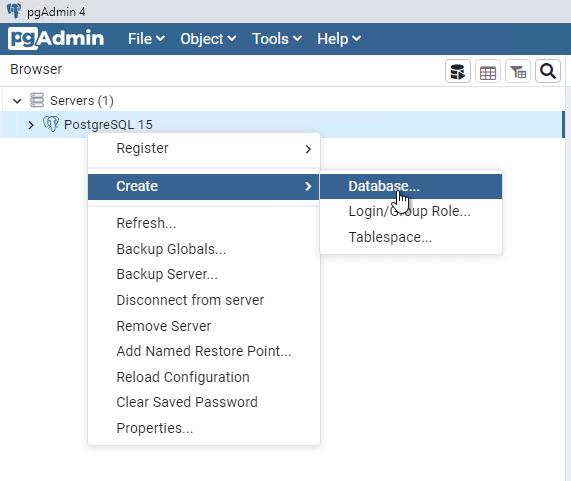Choose Login/Group Role... from the submenu
Image resolution: width=571 pixels, height=481 pixels.
pos(411,211)
